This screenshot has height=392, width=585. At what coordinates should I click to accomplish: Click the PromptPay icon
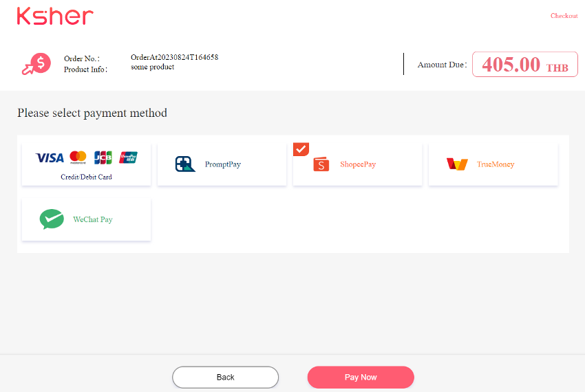185,164
